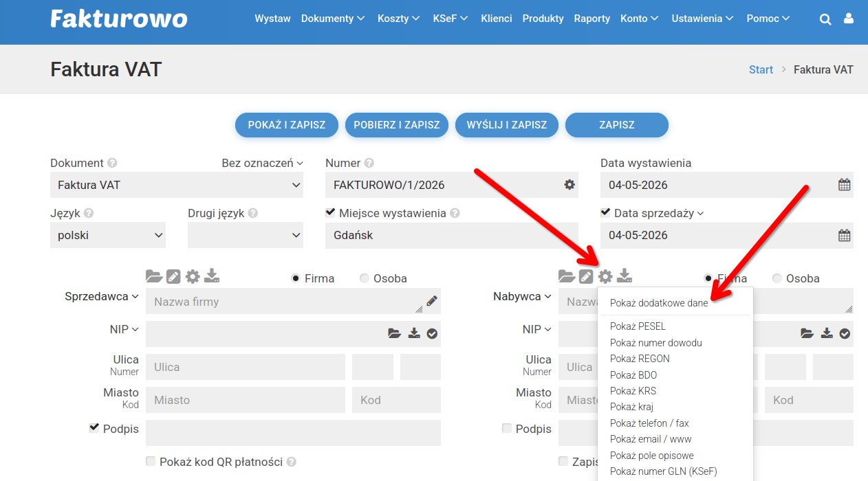This screenshot has width=868, height=481.
Task: Open the search magnifier in top bar
Action: coord(825,19)
